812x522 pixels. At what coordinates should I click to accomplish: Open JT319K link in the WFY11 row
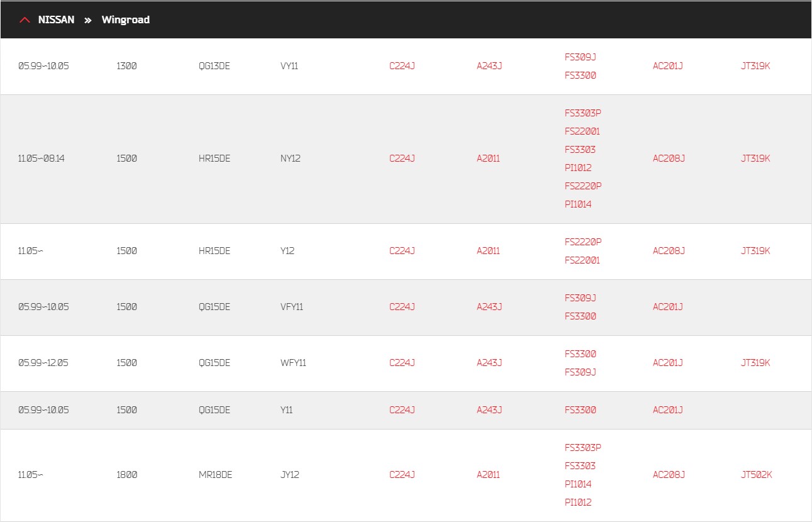pyautogui.click(x=755, y=363)
